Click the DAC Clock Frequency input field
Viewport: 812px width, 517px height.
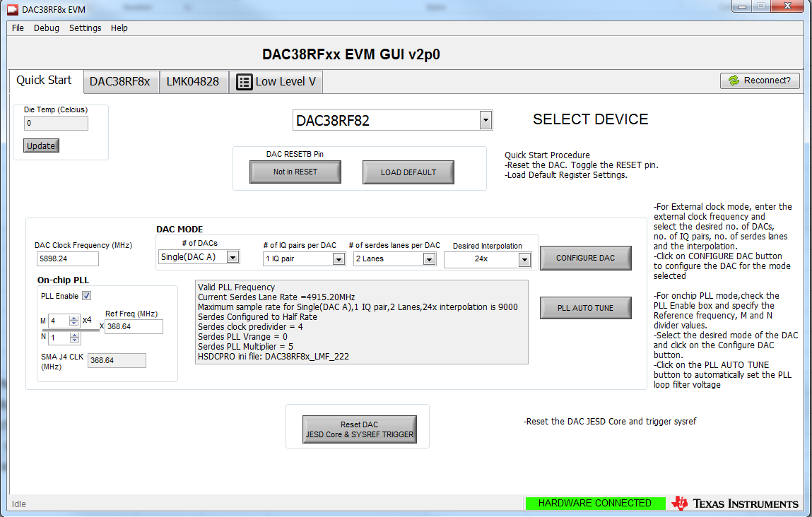[x=67, y=258]
